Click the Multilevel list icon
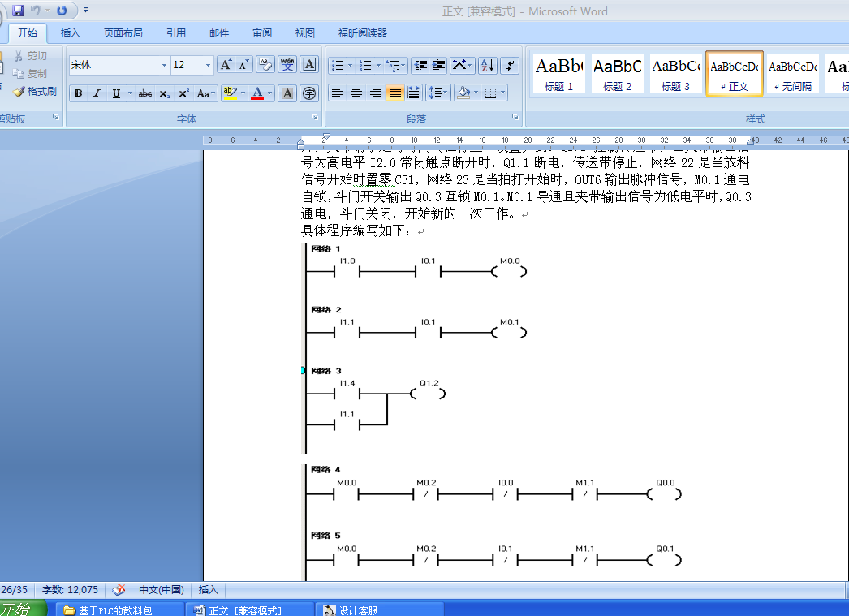This screenshot has height=616, width=849. click(x=394, y=66)
